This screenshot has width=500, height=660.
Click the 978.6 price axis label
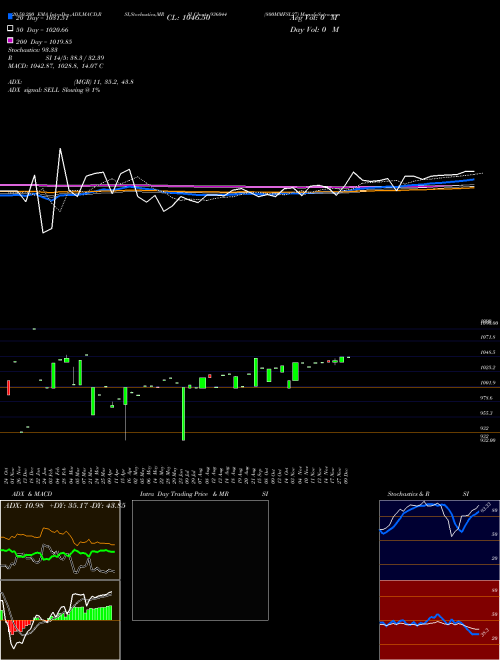pyautogui.click(x=487, y=398)
